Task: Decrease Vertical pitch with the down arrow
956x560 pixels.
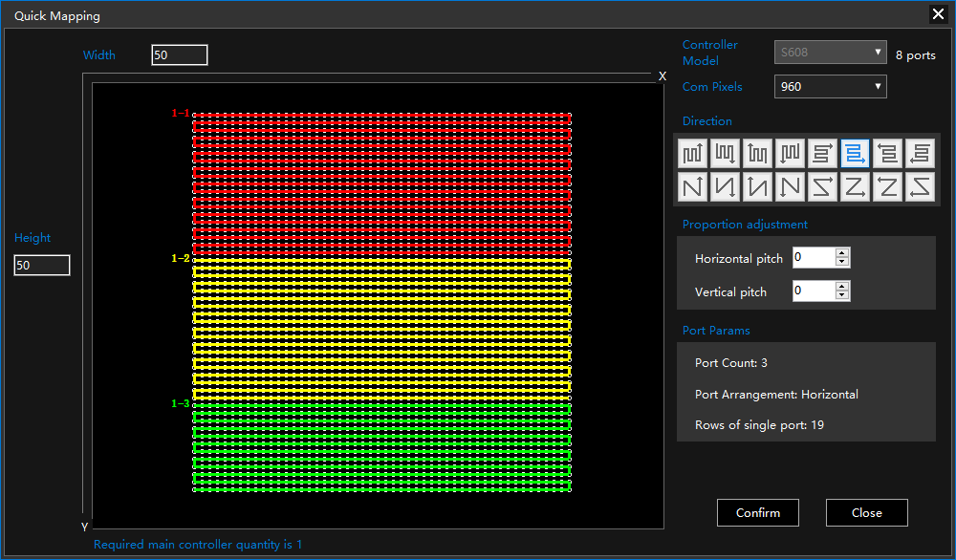Action: click(842, 295)
